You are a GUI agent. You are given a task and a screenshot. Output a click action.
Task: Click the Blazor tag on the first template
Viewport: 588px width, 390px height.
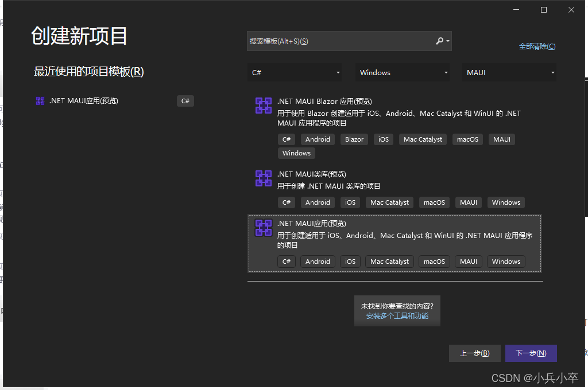[354, 139]
